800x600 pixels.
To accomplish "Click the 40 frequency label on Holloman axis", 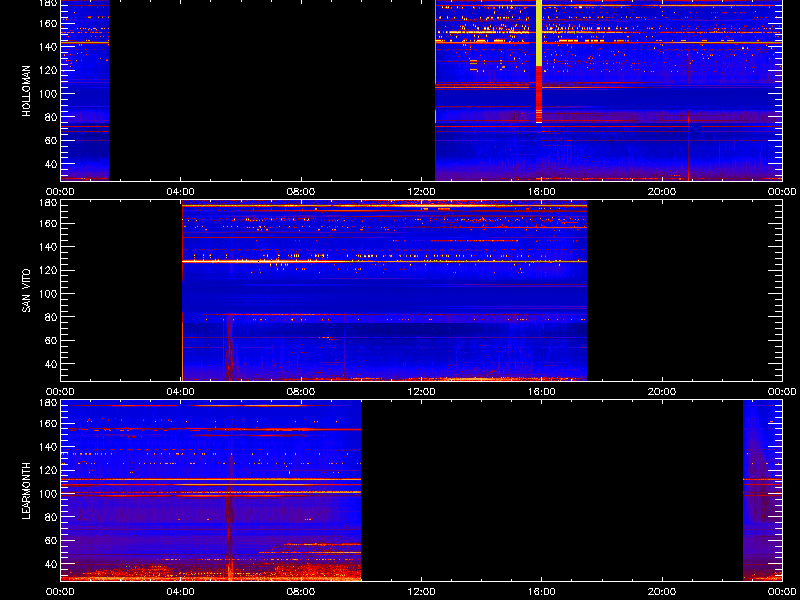I will pos(51,164).
